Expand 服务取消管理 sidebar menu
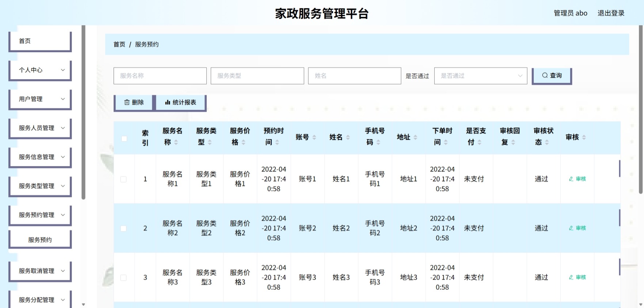This screenshot has height=308, width=644. (x=40, y=271)
